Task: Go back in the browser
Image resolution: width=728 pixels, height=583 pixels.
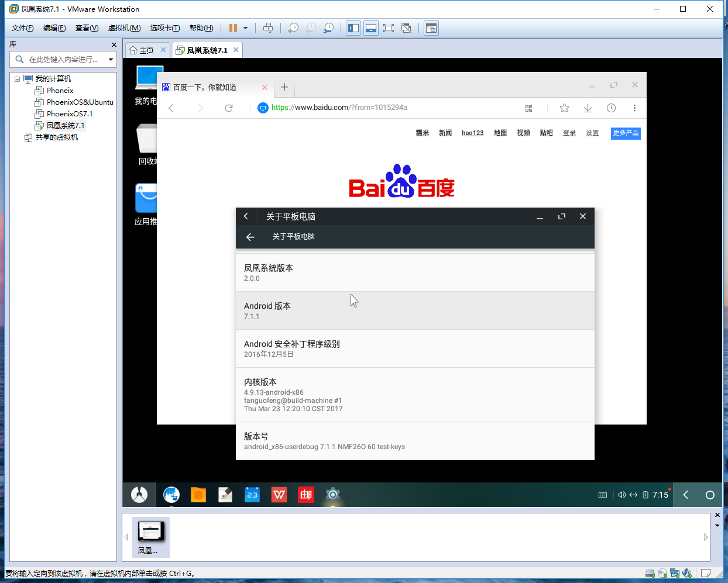Action: [x=171, y=108]
